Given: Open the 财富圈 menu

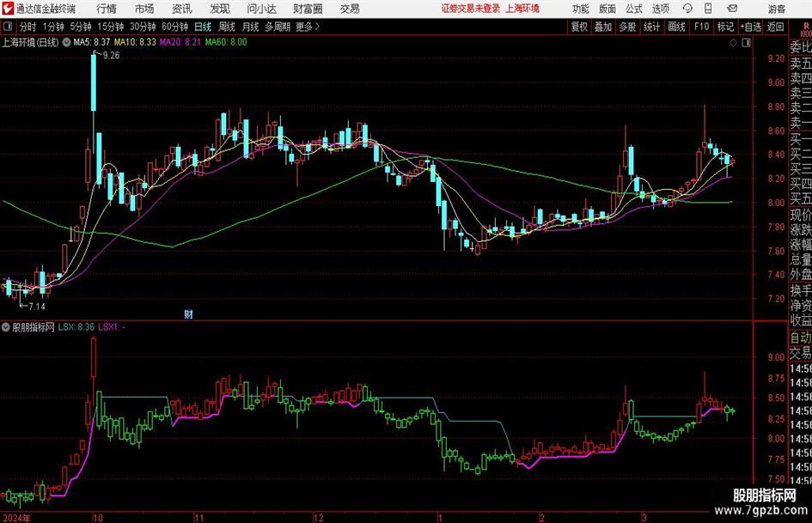Looking at the screenshot, I should point(308,9).
